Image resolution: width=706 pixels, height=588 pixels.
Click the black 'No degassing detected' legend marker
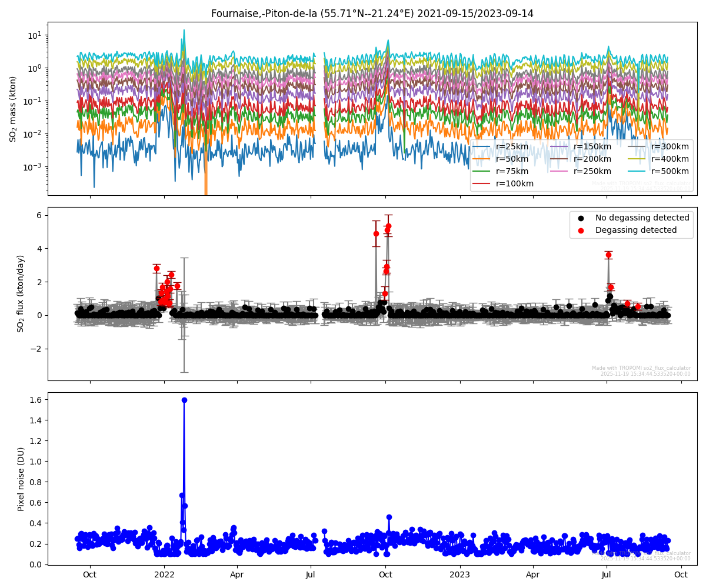[581, 218]
